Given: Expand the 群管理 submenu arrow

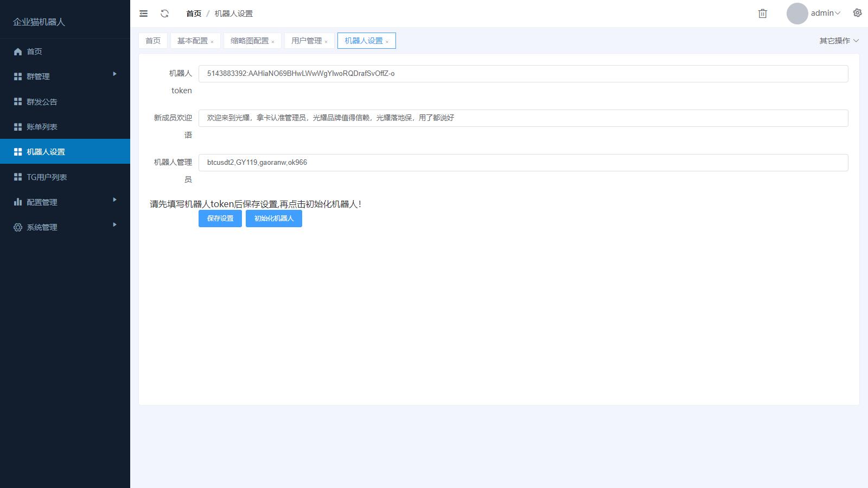Looking at the screenshot, I should (x=114, y=74).
